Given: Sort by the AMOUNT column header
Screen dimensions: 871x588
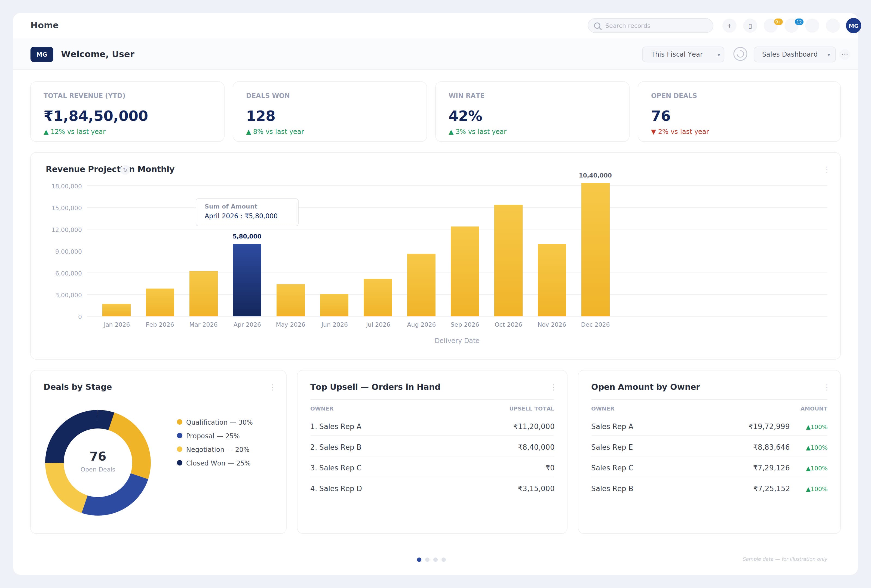Looking at the screenshot, I should click(814, 409).
